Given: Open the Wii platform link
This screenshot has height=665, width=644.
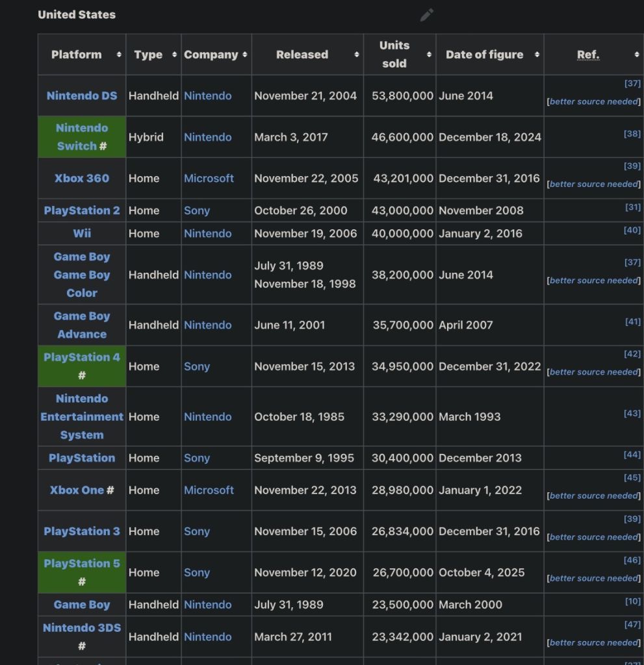Looking at the screenshot, I should pos(82,233).
